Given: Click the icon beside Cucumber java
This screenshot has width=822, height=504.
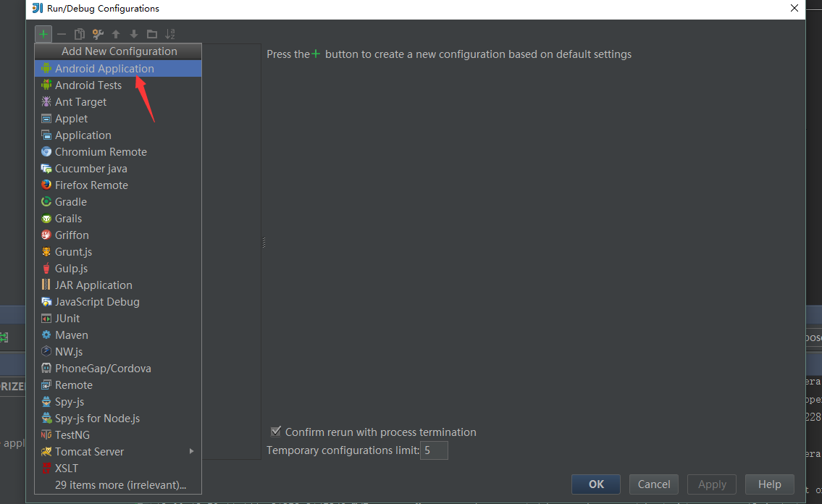Looking at the screenshot, I should [46, 168].
